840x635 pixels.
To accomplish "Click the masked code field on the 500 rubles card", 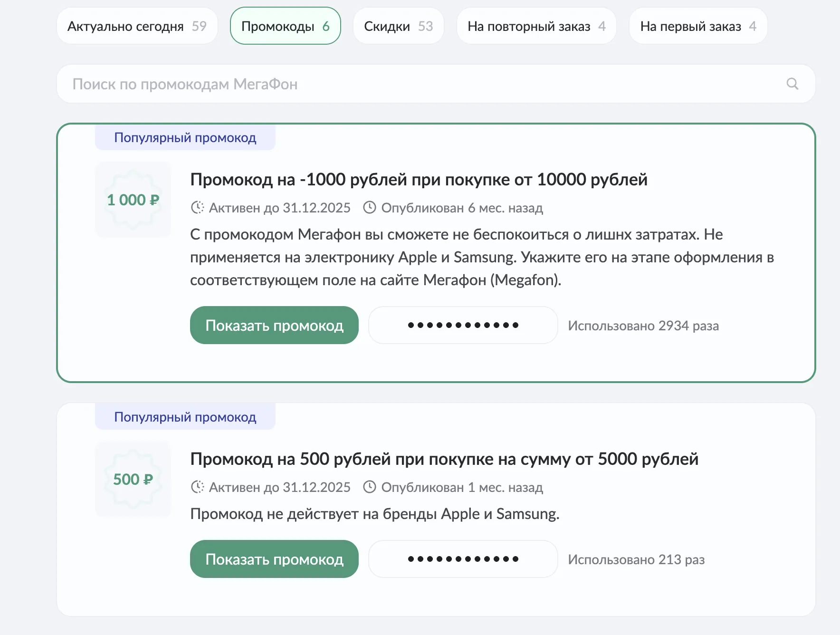I will [x=463, y=559].
